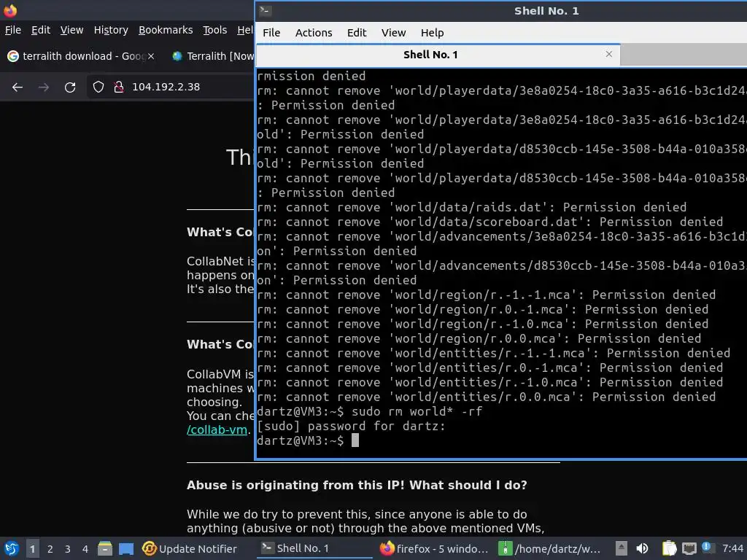Click the '[sudo] password for dartz:' line
Viewport: 747px width, 560px height.
pos(351,426)
